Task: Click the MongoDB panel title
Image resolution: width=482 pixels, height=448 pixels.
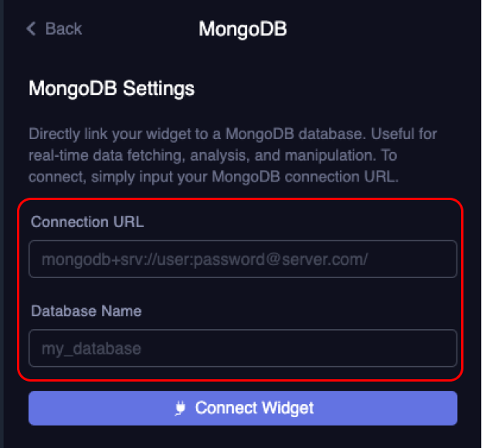Action: click(243, 29)
